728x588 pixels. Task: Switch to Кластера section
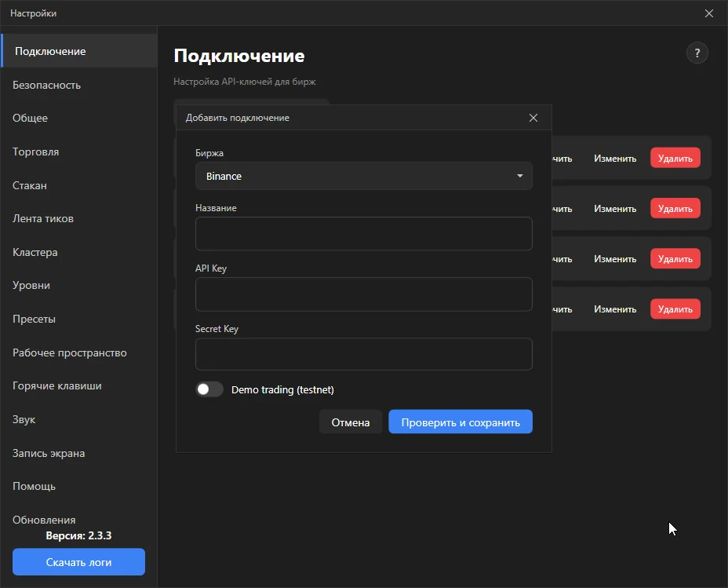79,252
